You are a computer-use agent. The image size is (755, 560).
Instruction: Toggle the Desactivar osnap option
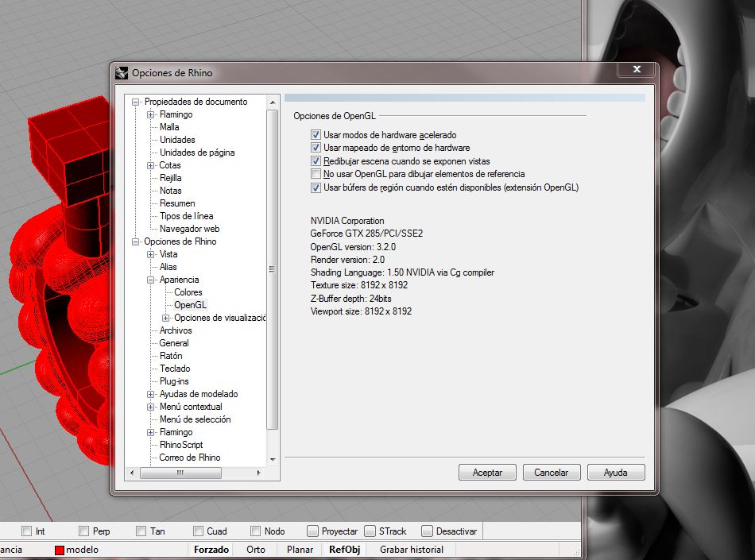427,531
